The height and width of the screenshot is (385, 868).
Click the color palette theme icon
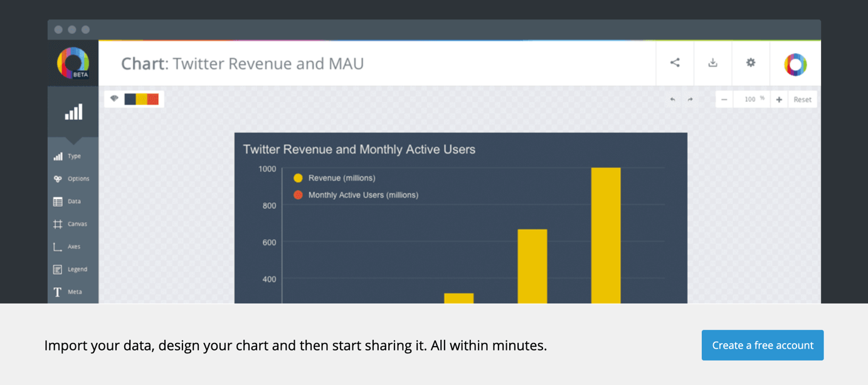pos(114,98)
